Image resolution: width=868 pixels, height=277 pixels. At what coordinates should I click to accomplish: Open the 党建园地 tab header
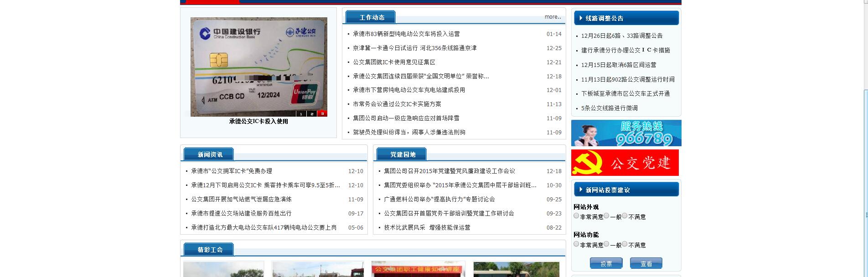click(402, 154)
